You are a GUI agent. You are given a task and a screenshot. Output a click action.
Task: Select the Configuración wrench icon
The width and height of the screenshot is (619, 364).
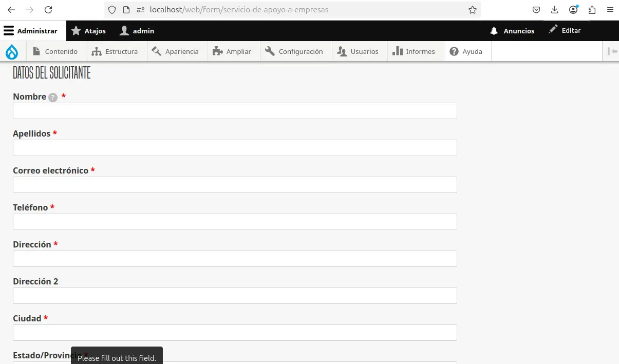[x=269, y=51]
